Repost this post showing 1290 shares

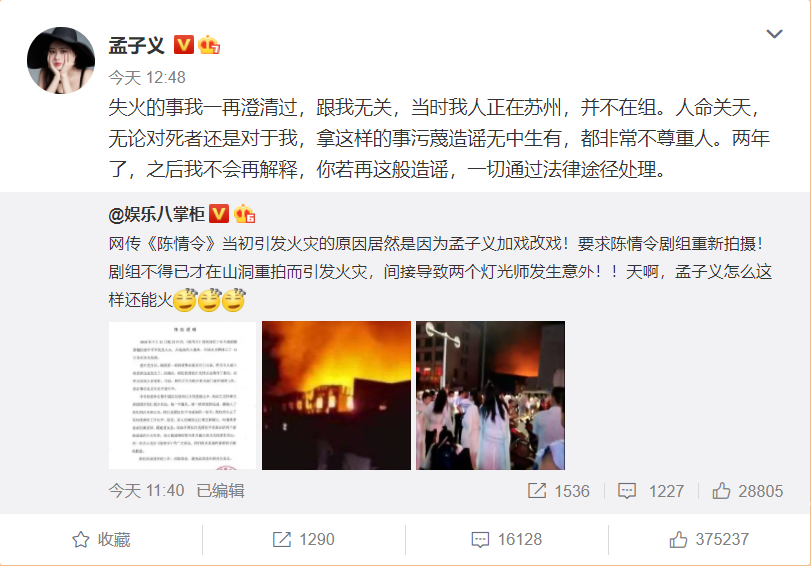click(x=304, y=540)
